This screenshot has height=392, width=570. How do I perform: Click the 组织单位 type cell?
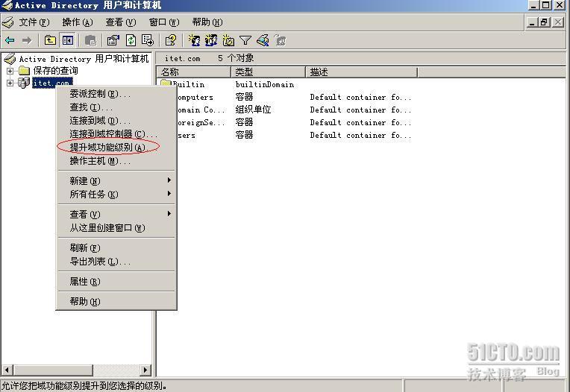pos(253,110)
